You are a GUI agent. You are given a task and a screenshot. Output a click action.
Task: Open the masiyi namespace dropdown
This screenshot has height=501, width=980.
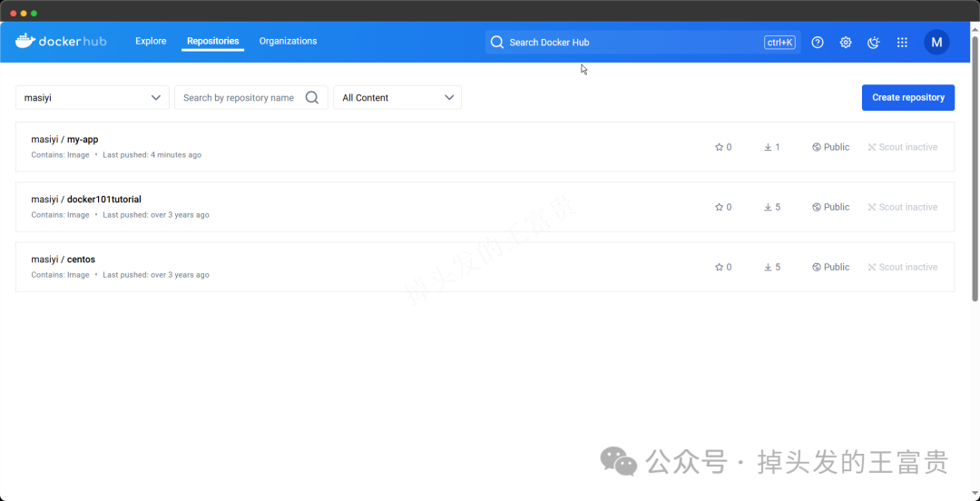click(93, 98)
